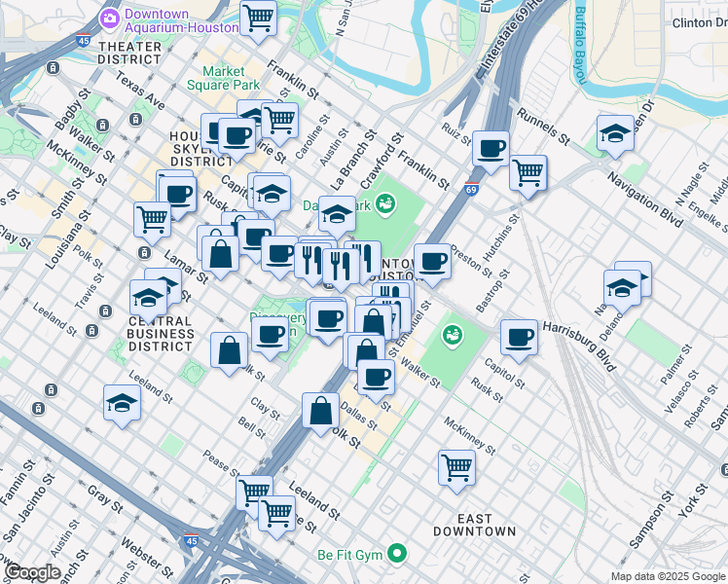The width and height of the screenshot is (728, 584).
Task: Click the Interstate 45 shield near Webster St
Action: [192, 539]
